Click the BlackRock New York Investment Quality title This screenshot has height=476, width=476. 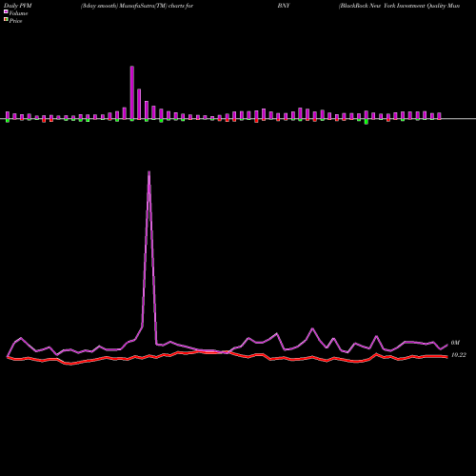(x=399, y=6)
